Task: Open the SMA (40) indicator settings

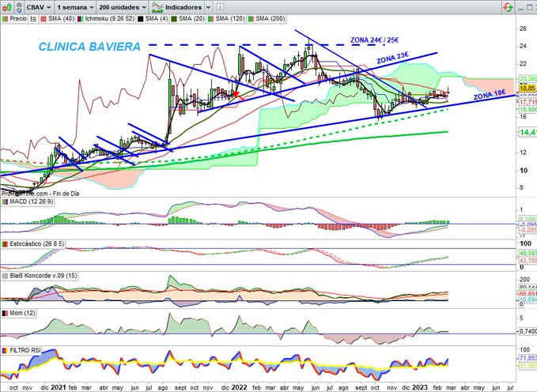Action: click(58, 19)
